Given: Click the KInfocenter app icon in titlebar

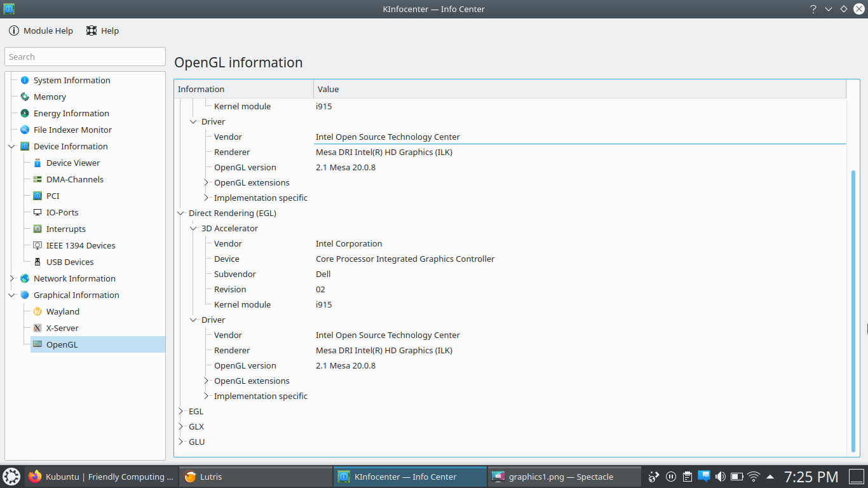Looking at the screenshot, I should click(9, 9).
